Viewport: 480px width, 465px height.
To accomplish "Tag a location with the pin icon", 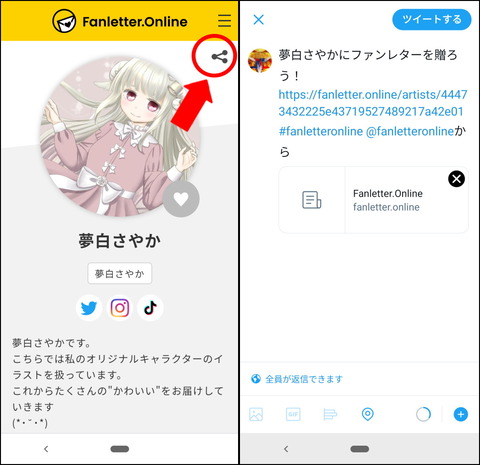I will click(367, 414).
